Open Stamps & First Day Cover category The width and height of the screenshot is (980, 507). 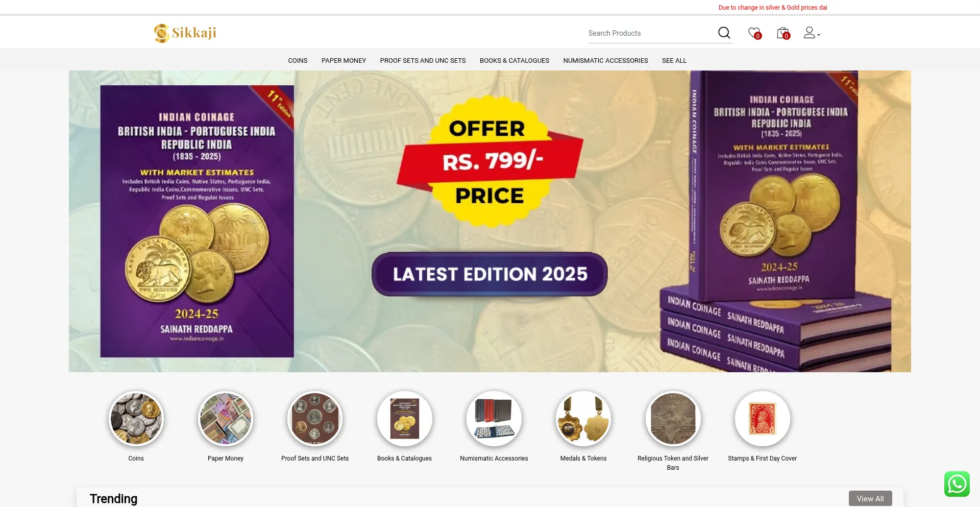click(x=763, y=419)
